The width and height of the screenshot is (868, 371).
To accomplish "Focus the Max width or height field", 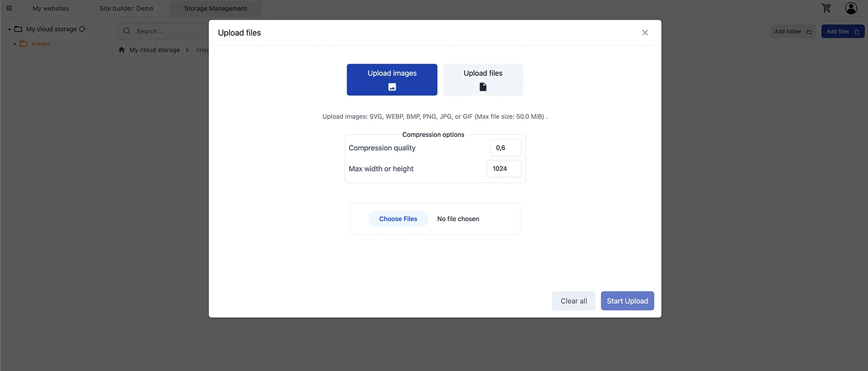I will tap(504, 169).
